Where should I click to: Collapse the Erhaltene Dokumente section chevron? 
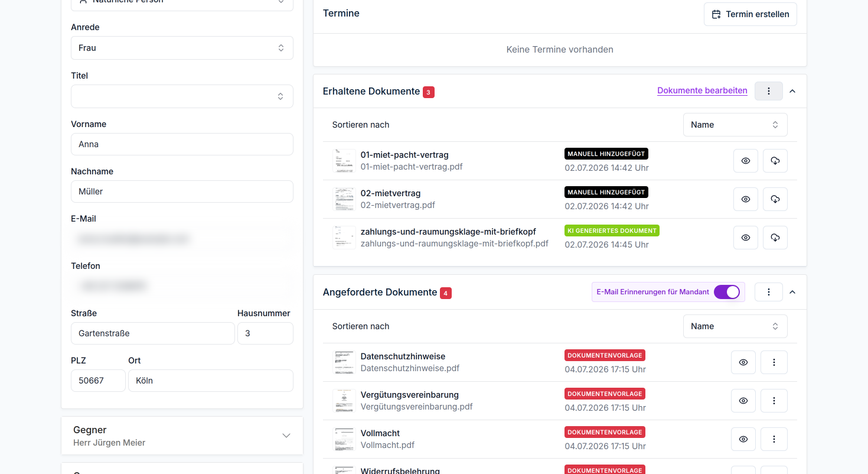point(792,91)
